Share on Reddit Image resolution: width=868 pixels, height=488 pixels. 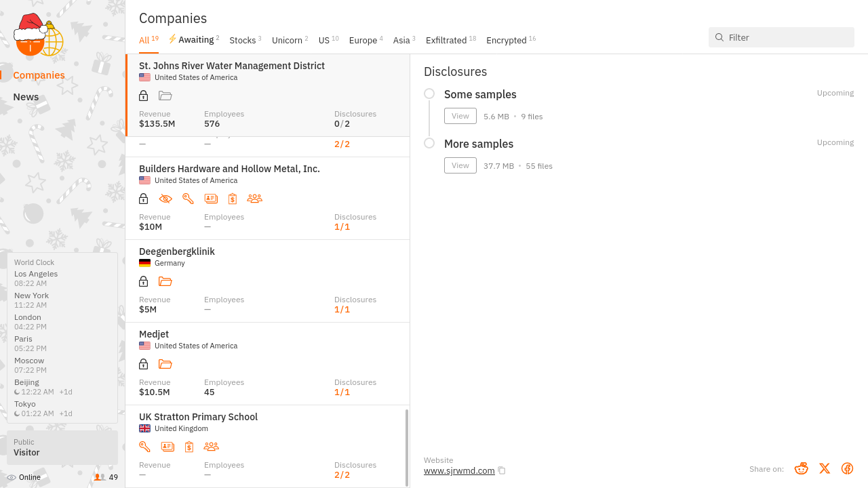point(802,468)
